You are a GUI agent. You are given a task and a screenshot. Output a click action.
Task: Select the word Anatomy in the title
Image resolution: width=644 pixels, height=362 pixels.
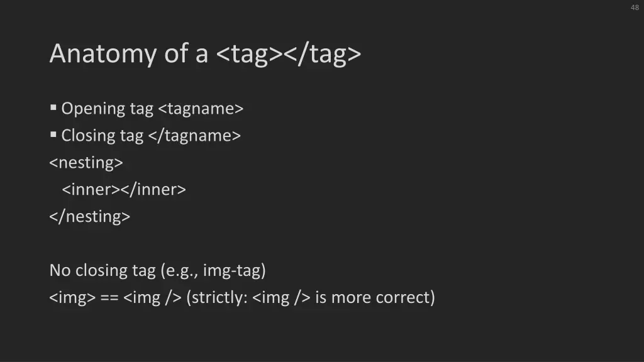(x=103, y=54)
